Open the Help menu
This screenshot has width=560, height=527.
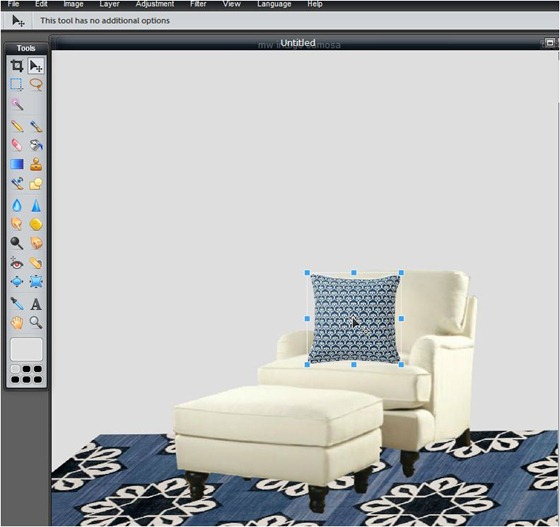coord(315,4)
